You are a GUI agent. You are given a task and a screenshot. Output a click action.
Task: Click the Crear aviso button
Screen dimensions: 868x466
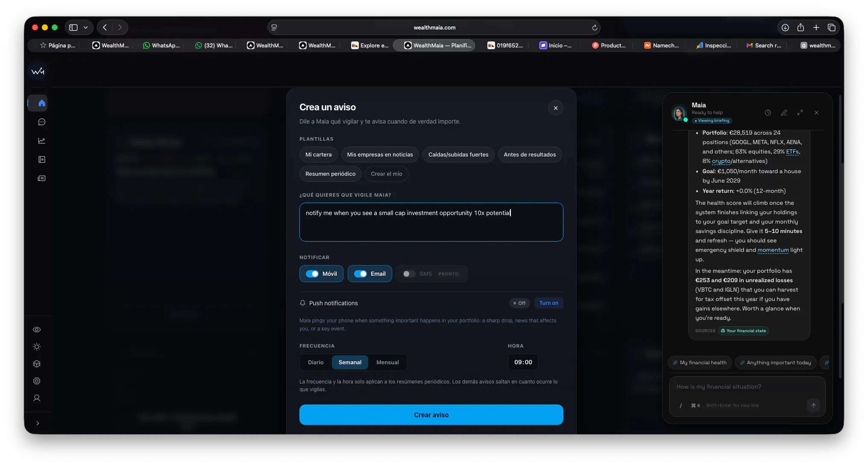431,415
